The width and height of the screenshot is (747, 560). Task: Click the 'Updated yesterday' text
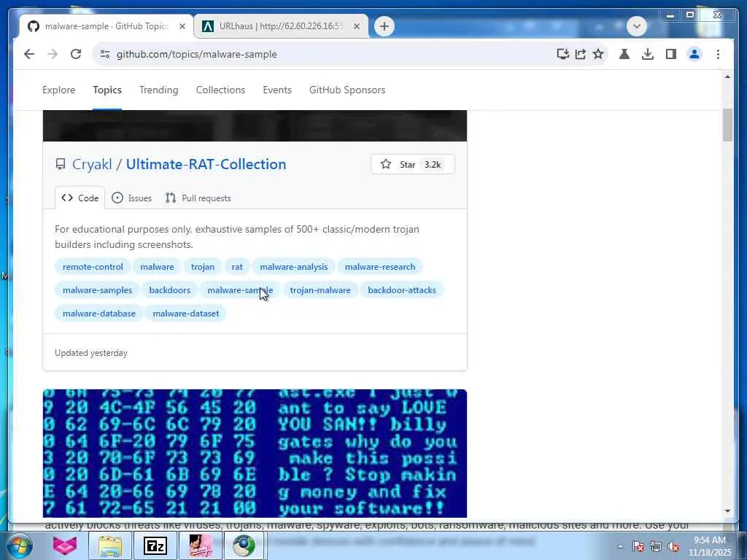91,353
